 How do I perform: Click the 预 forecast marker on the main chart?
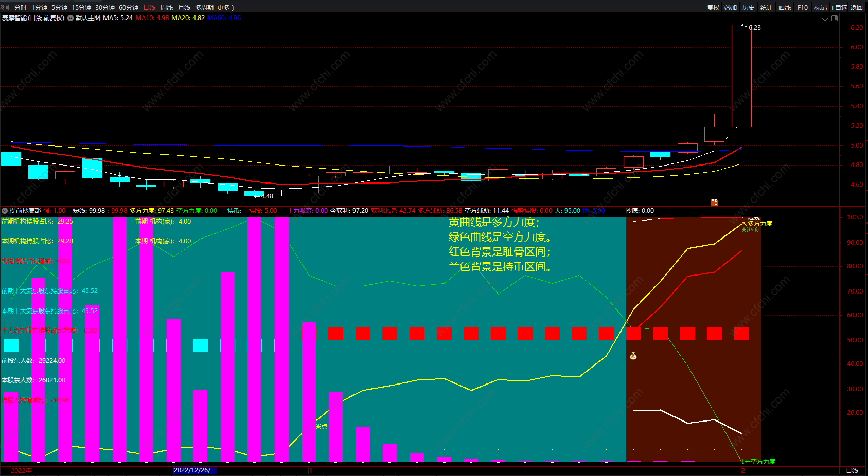[714, 203]
